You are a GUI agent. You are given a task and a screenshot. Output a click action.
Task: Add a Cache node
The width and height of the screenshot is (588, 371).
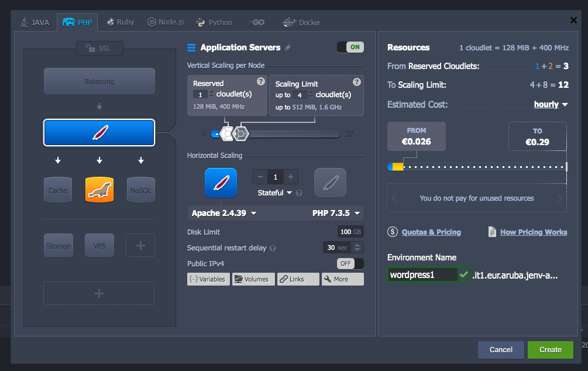point(57,189)
